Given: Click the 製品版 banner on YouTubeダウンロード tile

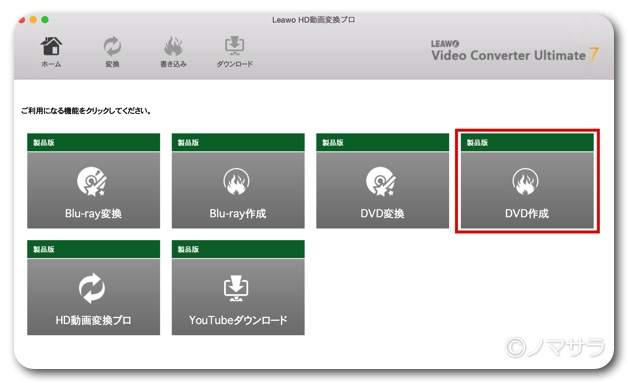Looking at the screenshot, I should [x=238, y=249].
